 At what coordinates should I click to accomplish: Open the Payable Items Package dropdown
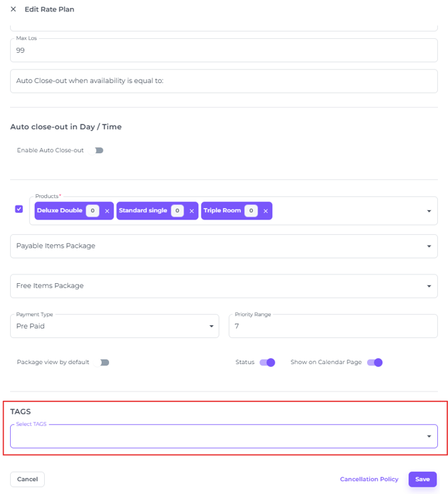[223, 246]
